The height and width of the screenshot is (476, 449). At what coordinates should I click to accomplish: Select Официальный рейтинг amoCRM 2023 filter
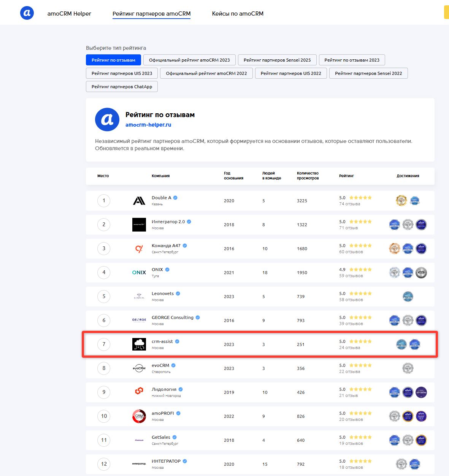(189, 60)
